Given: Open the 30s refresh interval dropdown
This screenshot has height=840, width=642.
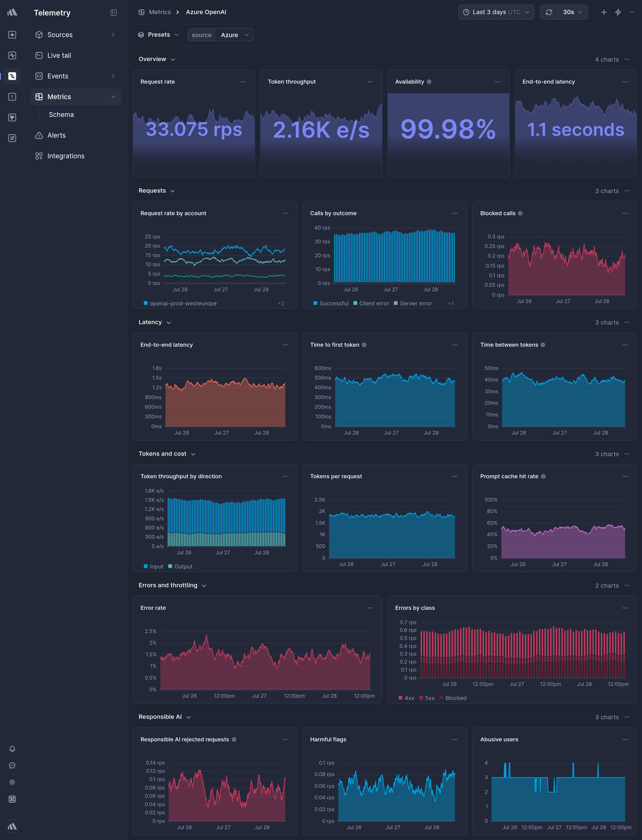Looking at the screenshot, I should point(573,12).
